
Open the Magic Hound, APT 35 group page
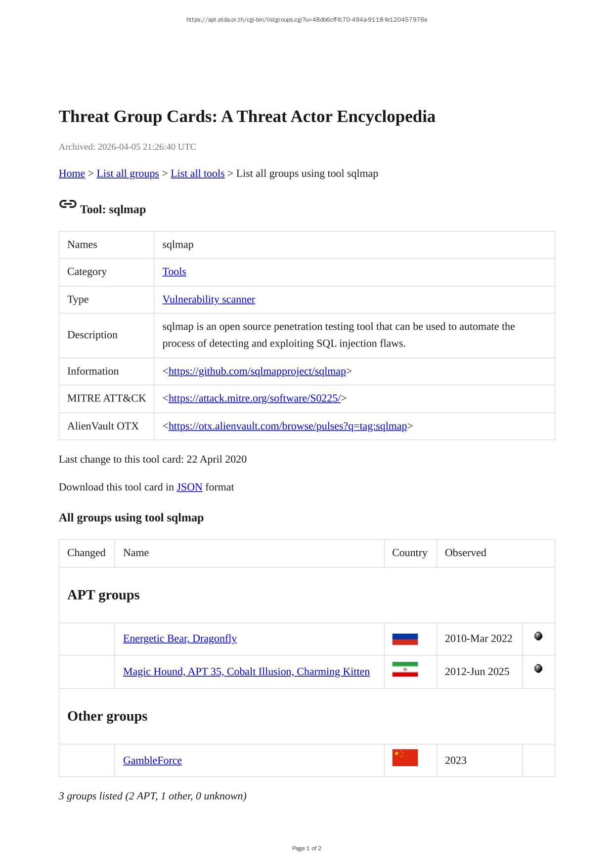pos(246,672)
